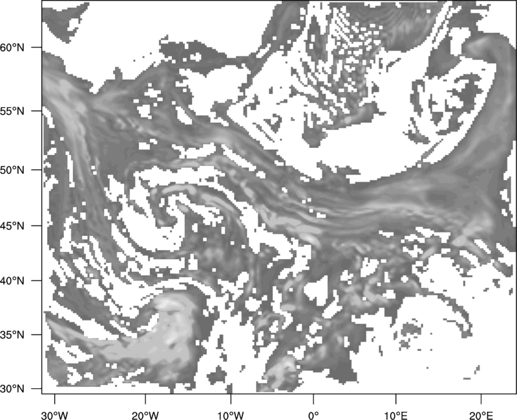The width and height of the screenshot is (517, 420).
Task: Click the 40°N latitude label
Action: click(x=12, y=280)
